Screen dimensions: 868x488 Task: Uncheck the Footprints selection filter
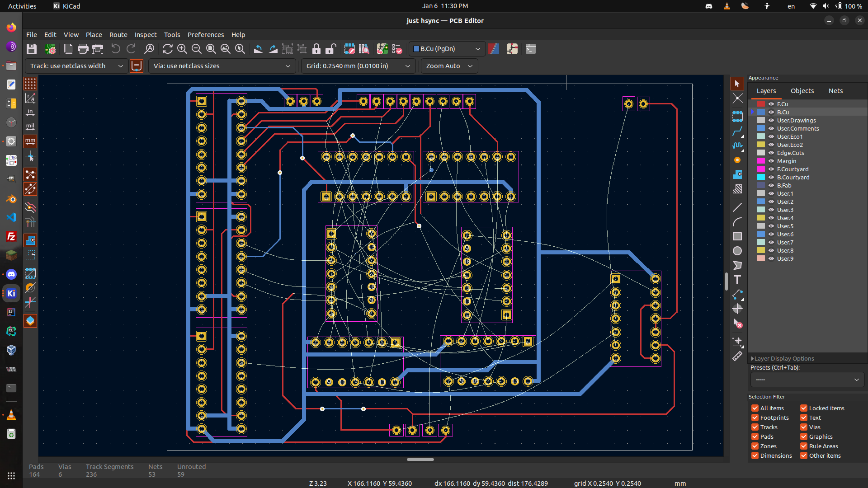755,418
